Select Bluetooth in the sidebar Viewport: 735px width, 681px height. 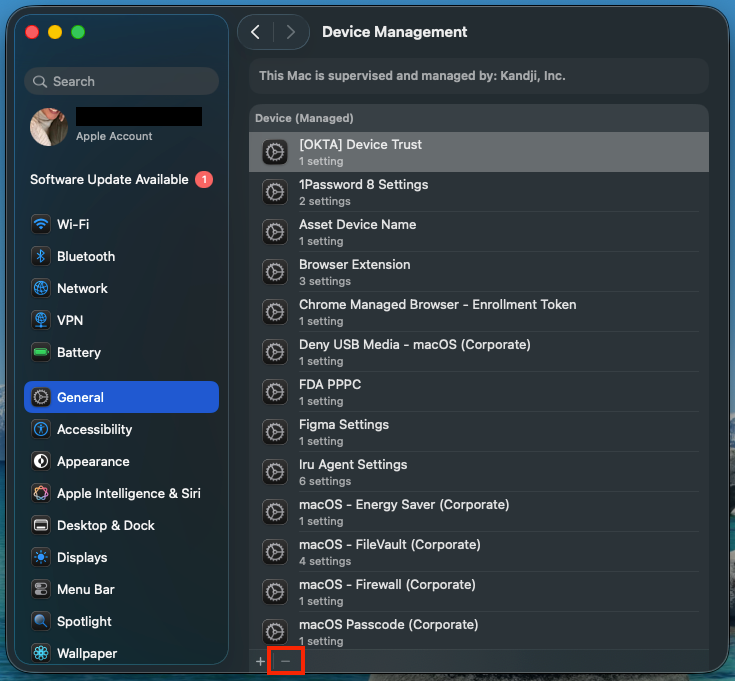[x=121, y=256]
